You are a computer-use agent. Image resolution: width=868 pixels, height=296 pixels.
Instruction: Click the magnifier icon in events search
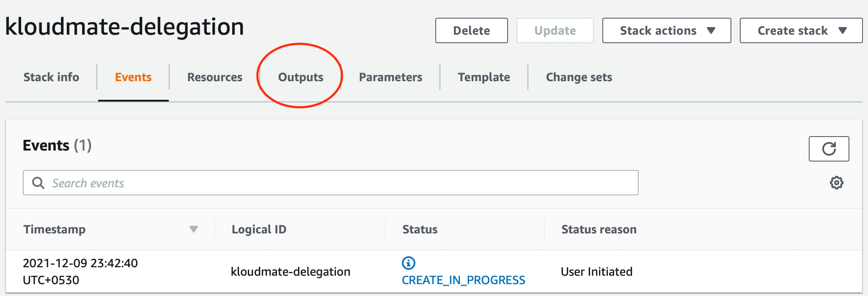[38, 183]
